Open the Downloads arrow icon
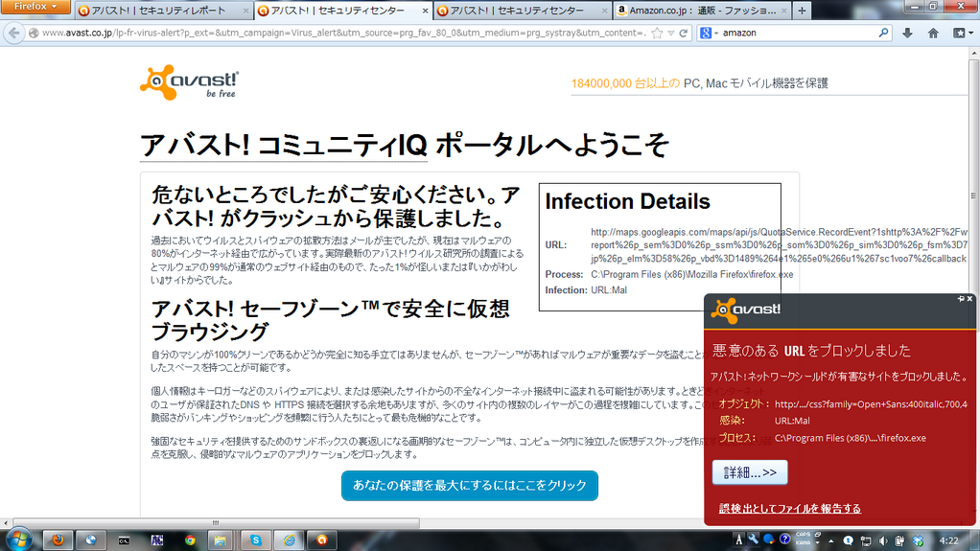The width and height of the screenshot is (980, 551). coord(907,34)
